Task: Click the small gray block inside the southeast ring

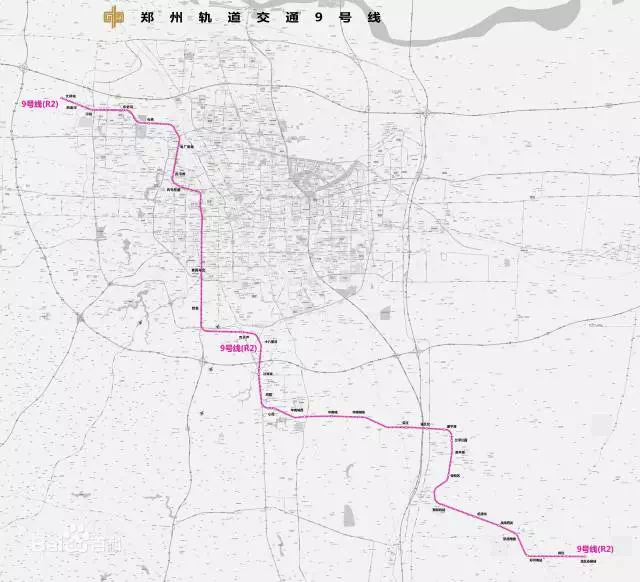Action: (x=385, y=313)
